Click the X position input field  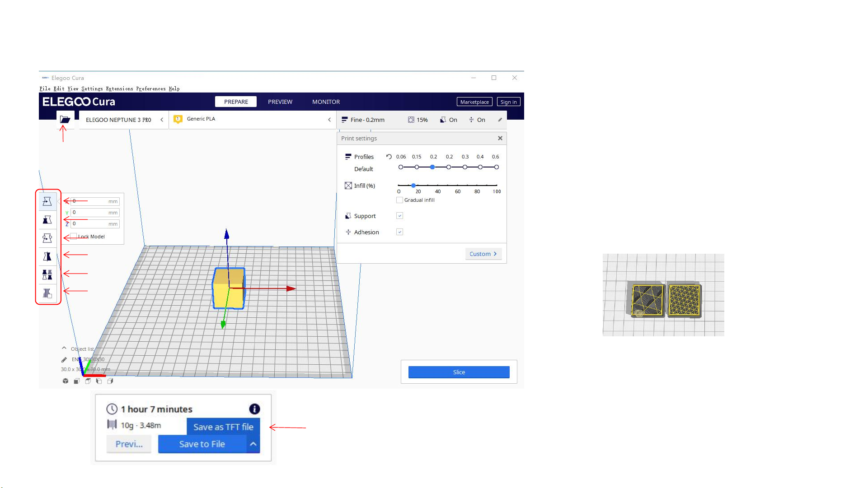[x=95, y=201]
